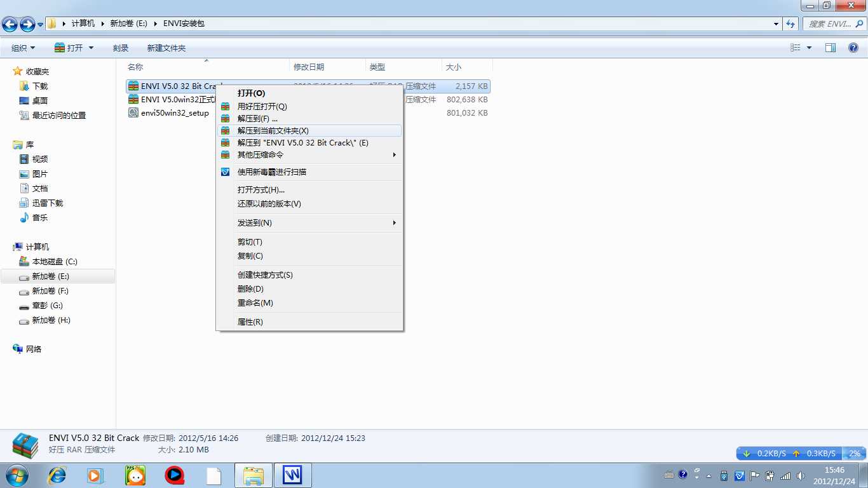Open Internet Explorer from taskbar
Screen dimensions: 868x488
tap(57, 475)
